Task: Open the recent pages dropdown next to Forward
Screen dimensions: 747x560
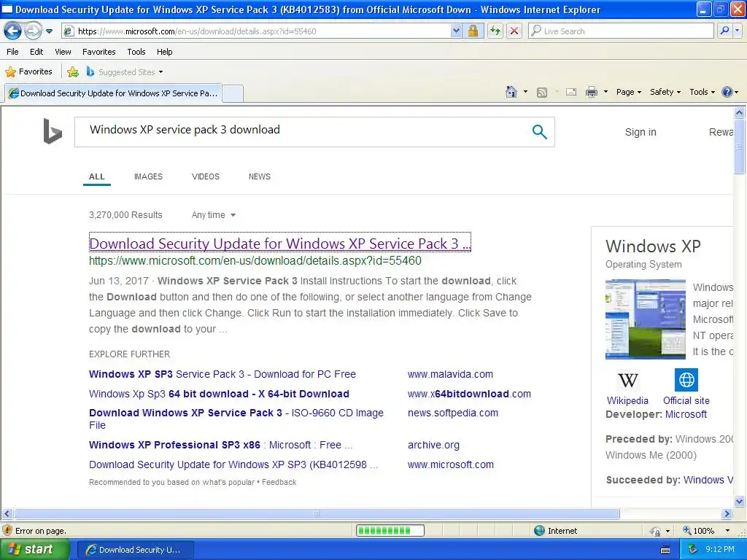Action: tap(49, 31)
